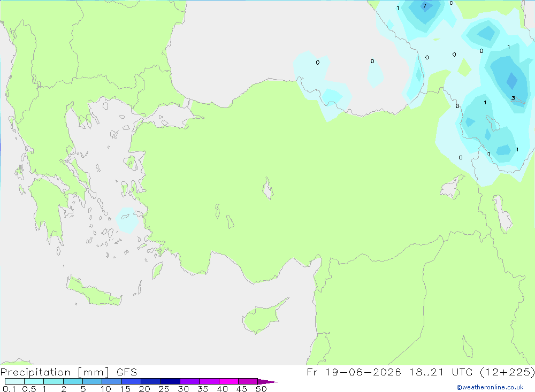The height and width of the screenshot is (392, 535).
Task: Click the '20' legend scale label
Action: (x=144, y=389)
